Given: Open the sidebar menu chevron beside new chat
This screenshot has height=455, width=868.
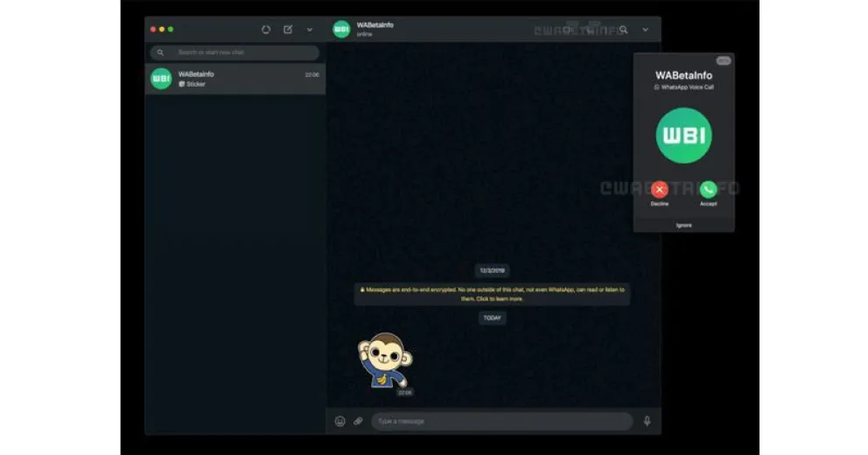Looking at the screenshot, I should click(x=310, y=30).
